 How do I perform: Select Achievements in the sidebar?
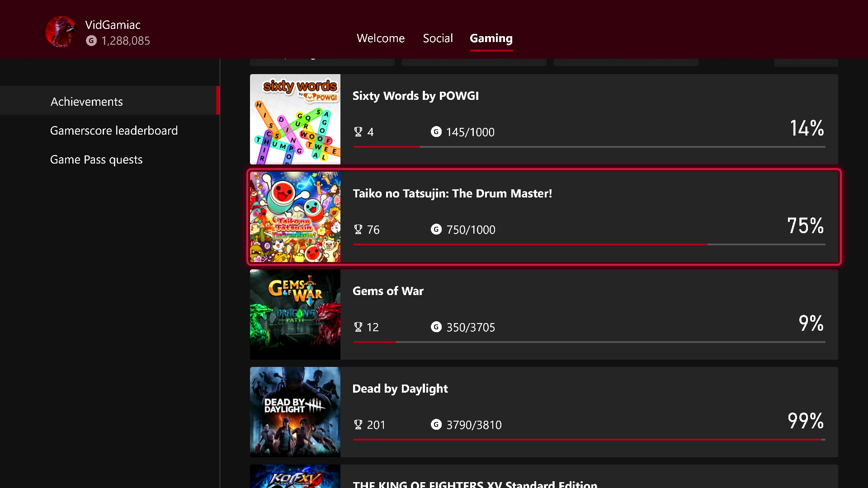tap(87, 102)
